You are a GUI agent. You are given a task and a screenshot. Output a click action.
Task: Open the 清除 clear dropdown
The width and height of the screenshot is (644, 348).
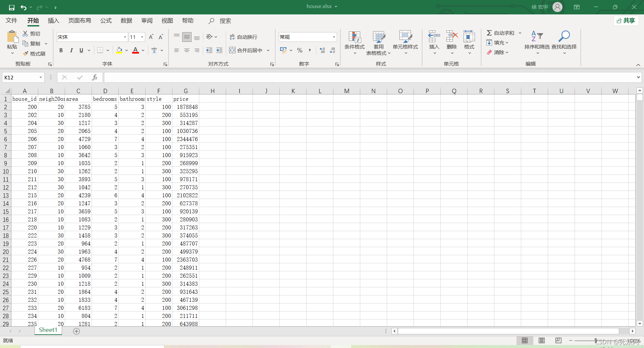pos(498,52)
